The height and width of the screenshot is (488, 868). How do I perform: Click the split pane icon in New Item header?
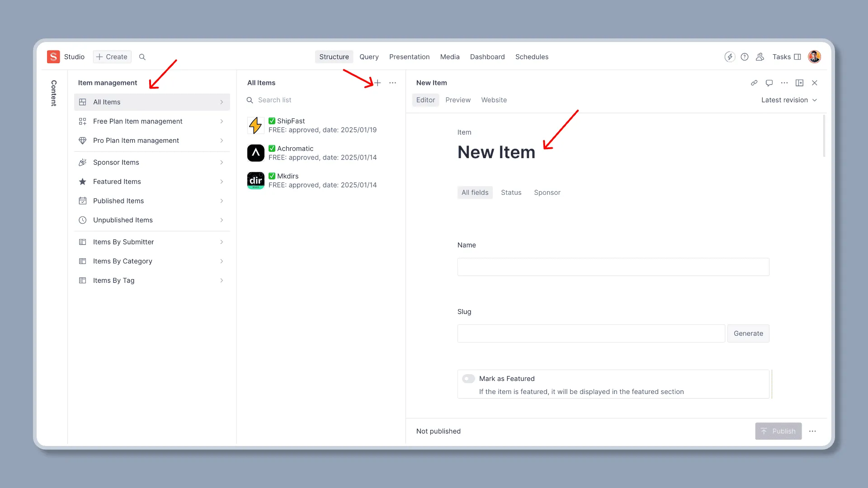click(799, 83)
